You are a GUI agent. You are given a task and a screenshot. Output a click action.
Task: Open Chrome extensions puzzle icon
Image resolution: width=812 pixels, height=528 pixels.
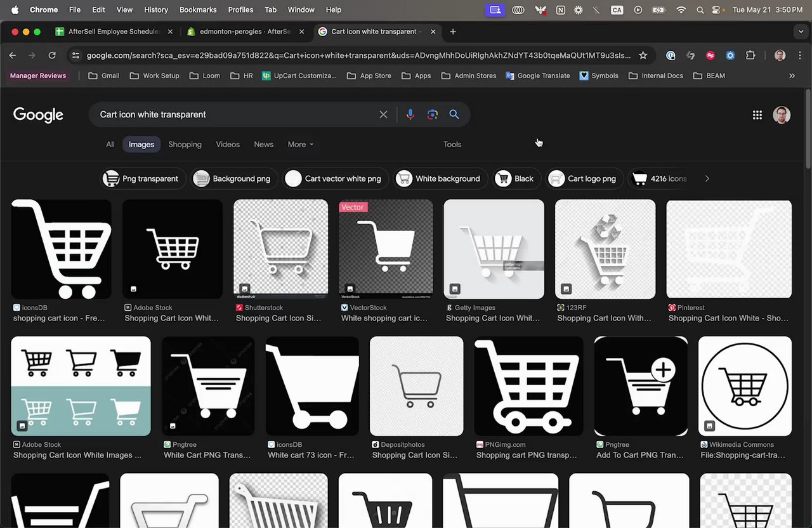pos(750,55)
